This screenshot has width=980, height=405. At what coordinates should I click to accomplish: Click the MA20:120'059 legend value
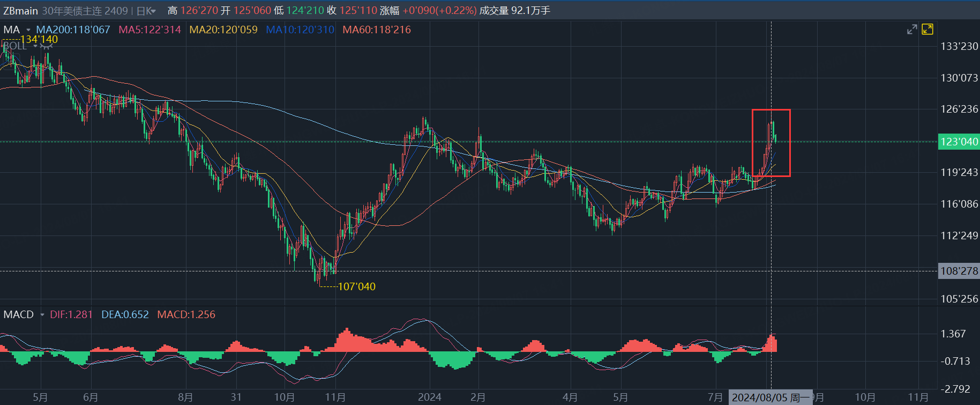pos(223,30)
